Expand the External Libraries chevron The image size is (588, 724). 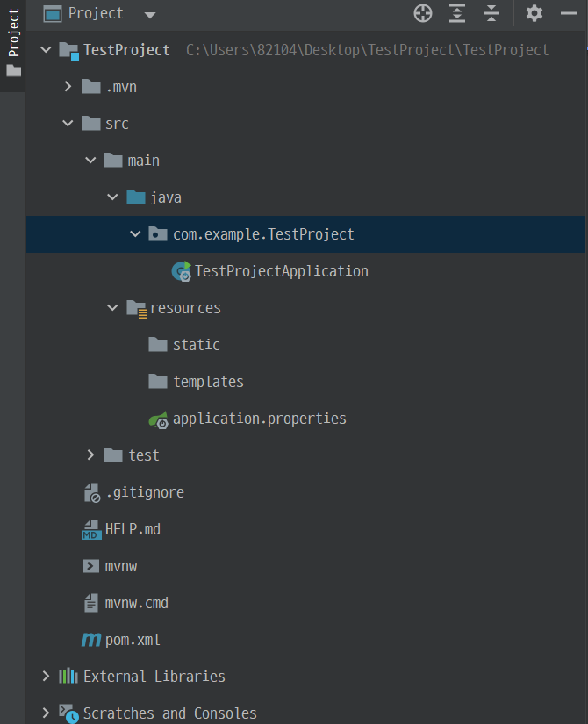tap(46, 677)
